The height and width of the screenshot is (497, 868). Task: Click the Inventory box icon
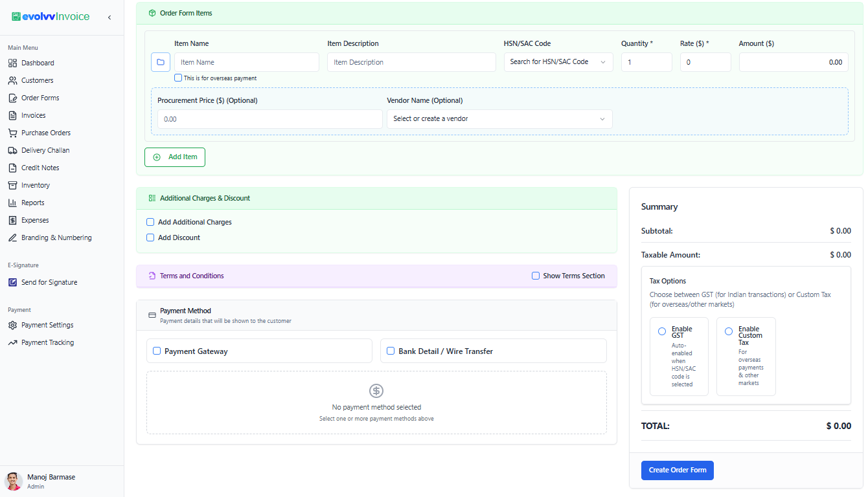12,185
